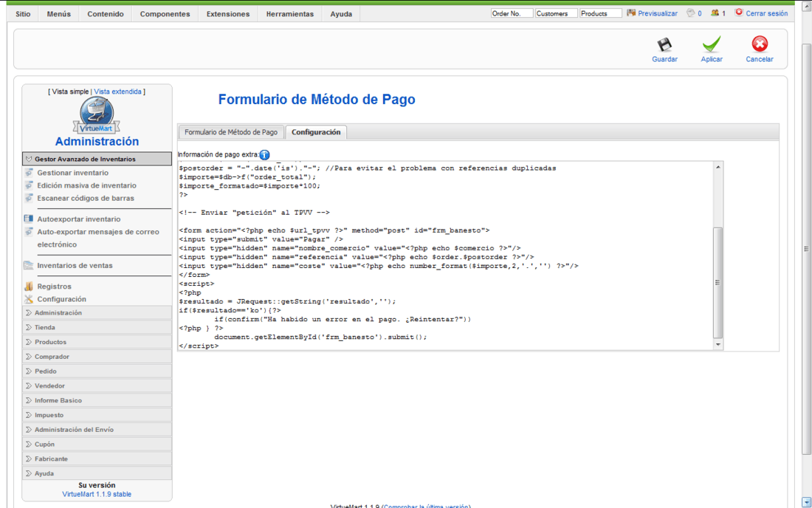Click the Configuración tools icon in sidebar
812x508 pixels.
click(x=29, y=299)
